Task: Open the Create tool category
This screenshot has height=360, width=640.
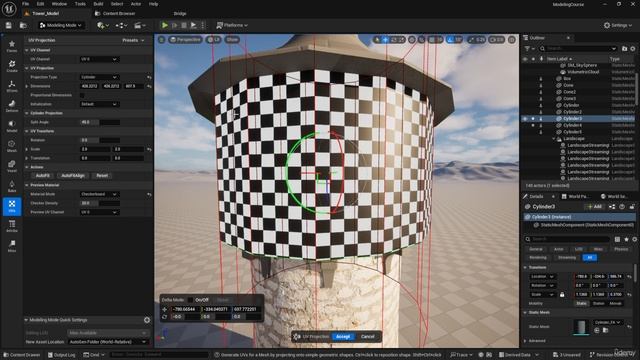Action: click(12, 66)
